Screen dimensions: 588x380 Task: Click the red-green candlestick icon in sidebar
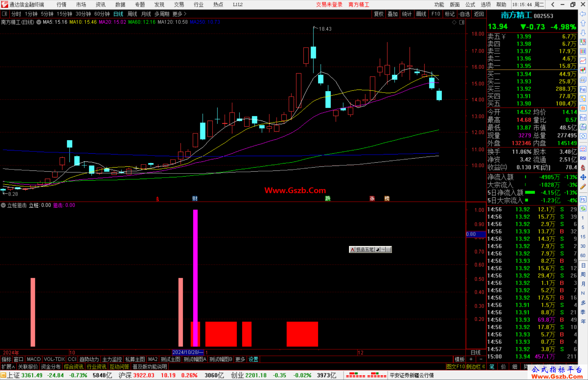pos(583,70)
